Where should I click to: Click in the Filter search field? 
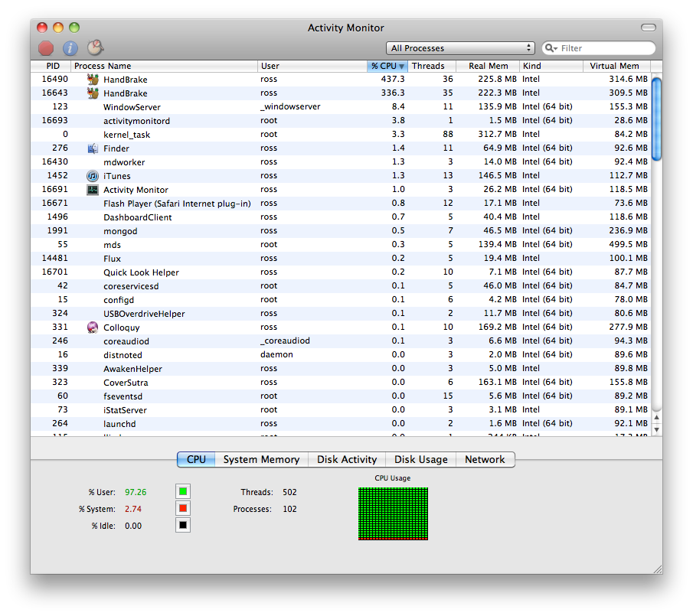click(605, 48)
